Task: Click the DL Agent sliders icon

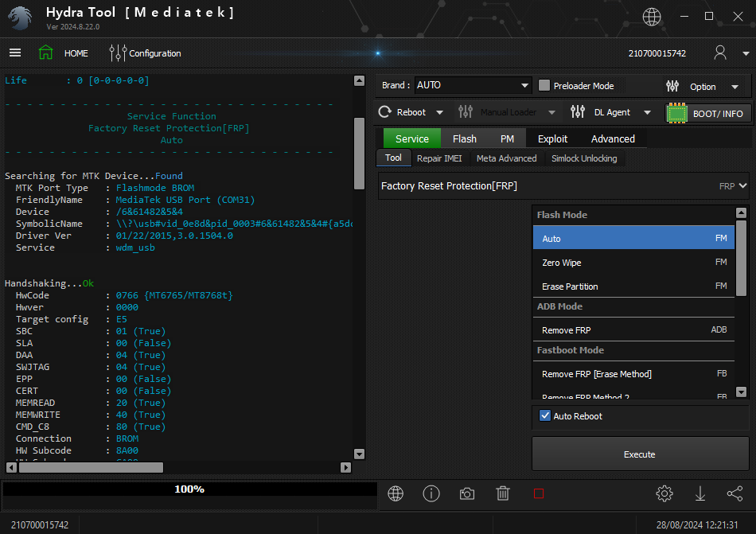Action: [x=578, y=111]
